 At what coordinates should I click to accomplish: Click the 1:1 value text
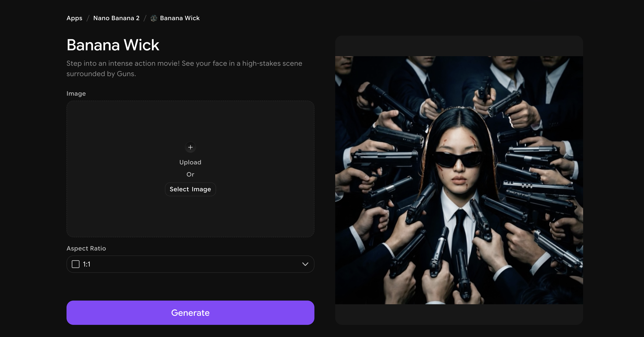pos(86,264)
